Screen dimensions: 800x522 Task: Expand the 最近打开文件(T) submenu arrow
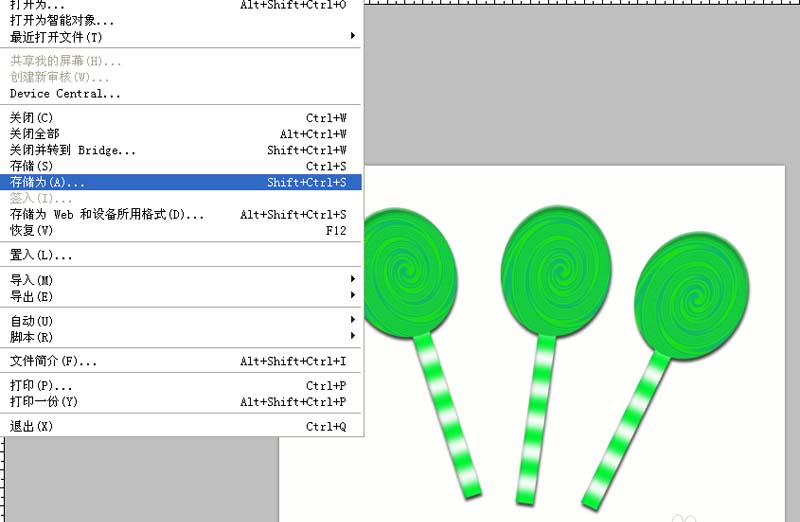[353, 36]
